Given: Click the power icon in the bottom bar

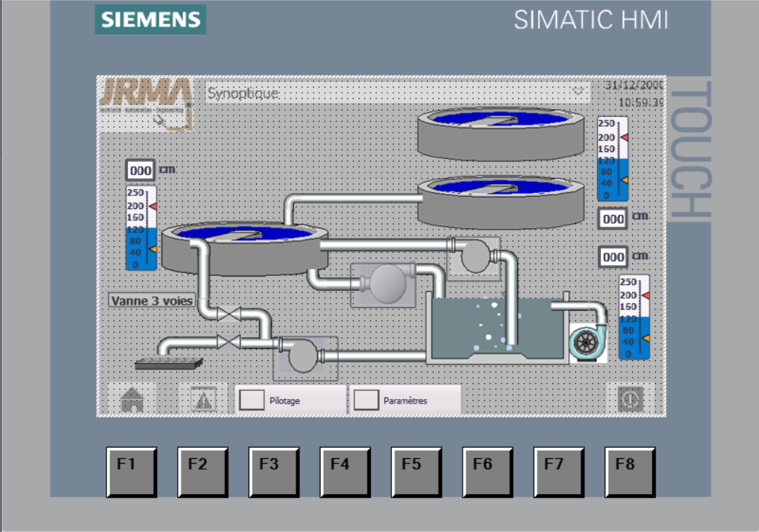Looking at the screenshot, I should 631,399.
